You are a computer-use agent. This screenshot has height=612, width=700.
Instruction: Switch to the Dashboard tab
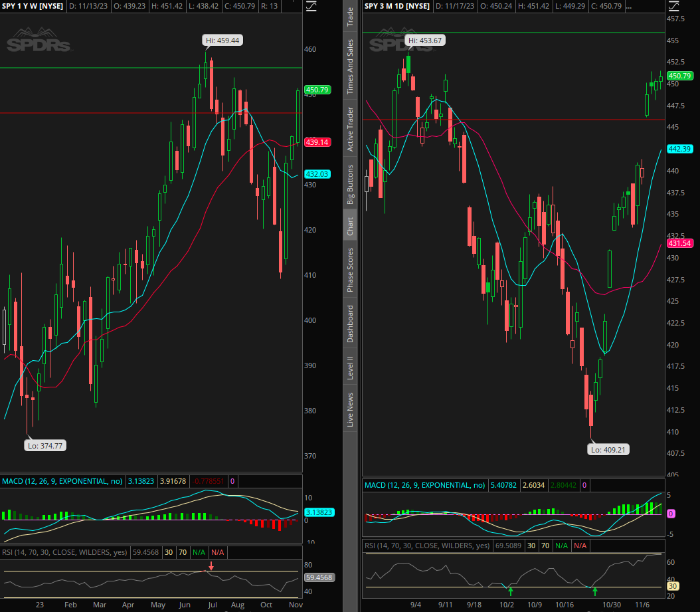tap(351, 324)
